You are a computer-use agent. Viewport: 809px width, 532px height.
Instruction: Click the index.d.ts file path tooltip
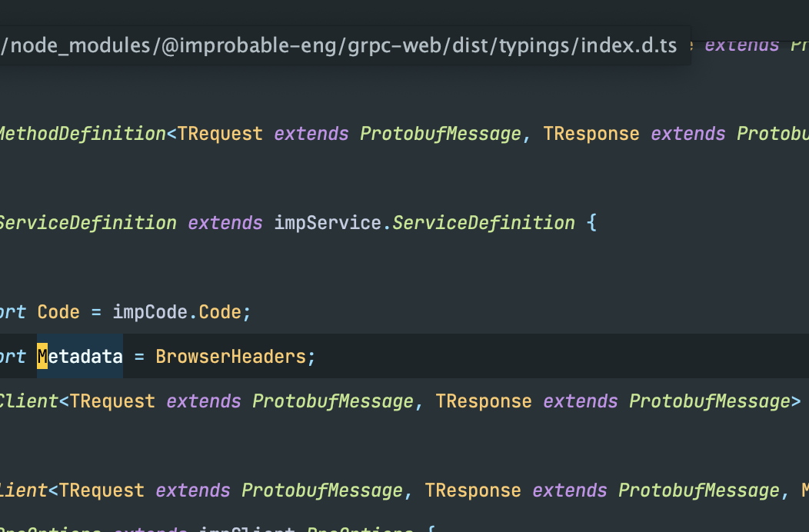pos(345,45)
